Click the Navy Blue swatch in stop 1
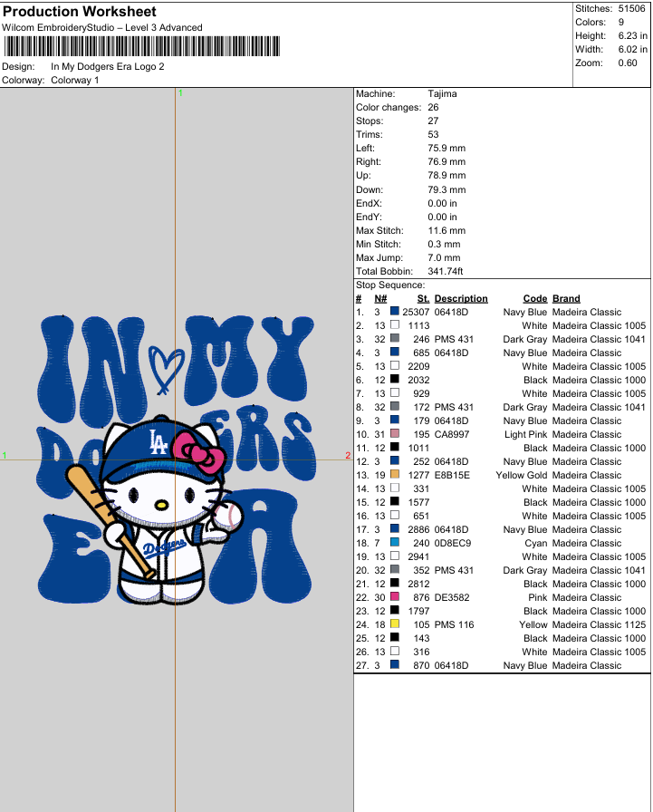 [395, 312]
